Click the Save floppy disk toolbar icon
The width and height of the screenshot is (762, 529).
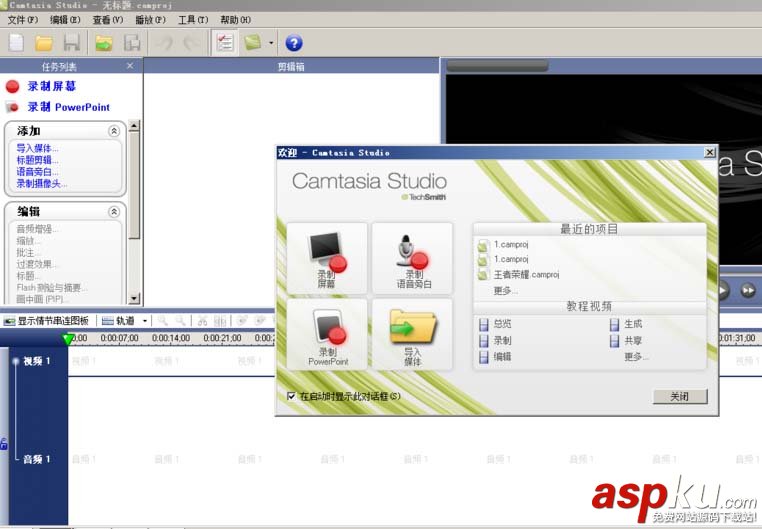[71, 43]
